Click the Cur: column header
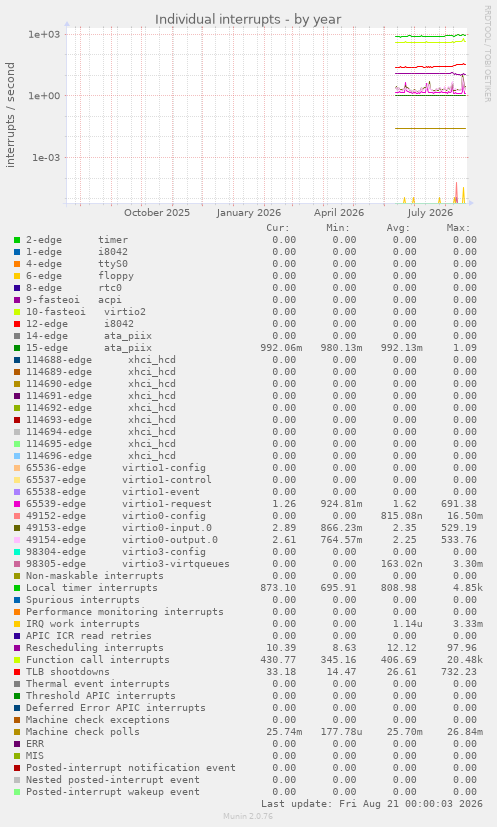The image size is (497, 827). coord(278,228)
